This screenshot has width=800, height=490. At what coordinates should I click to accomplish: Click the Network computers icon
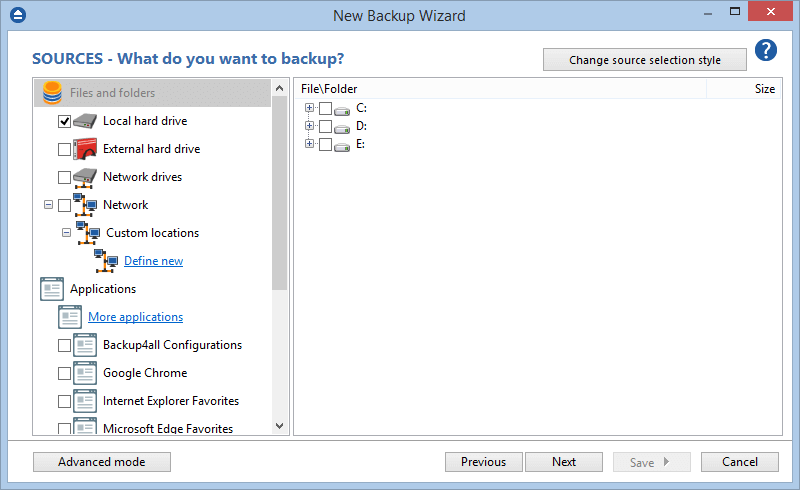[85, 205]
